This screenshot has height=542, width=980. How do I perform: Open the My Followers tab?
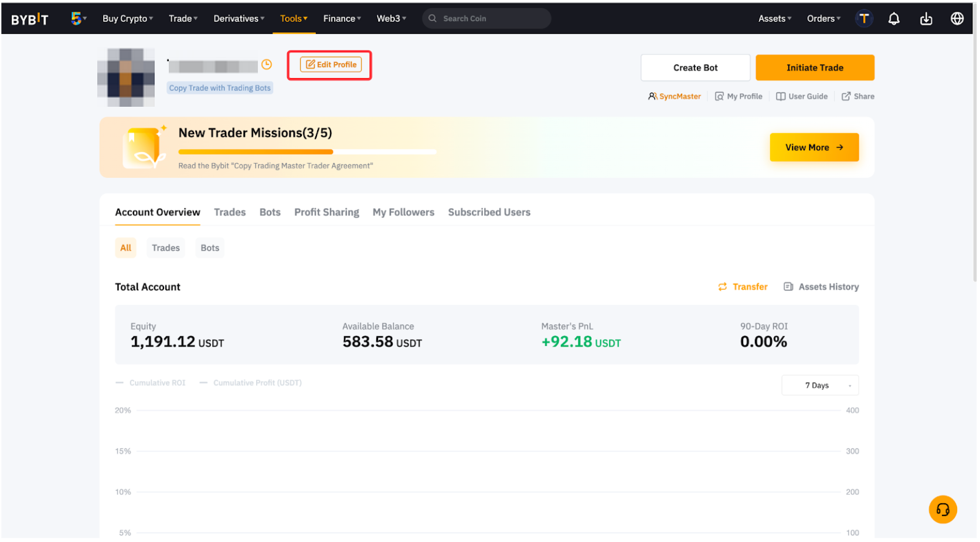[x=403, y=212]
